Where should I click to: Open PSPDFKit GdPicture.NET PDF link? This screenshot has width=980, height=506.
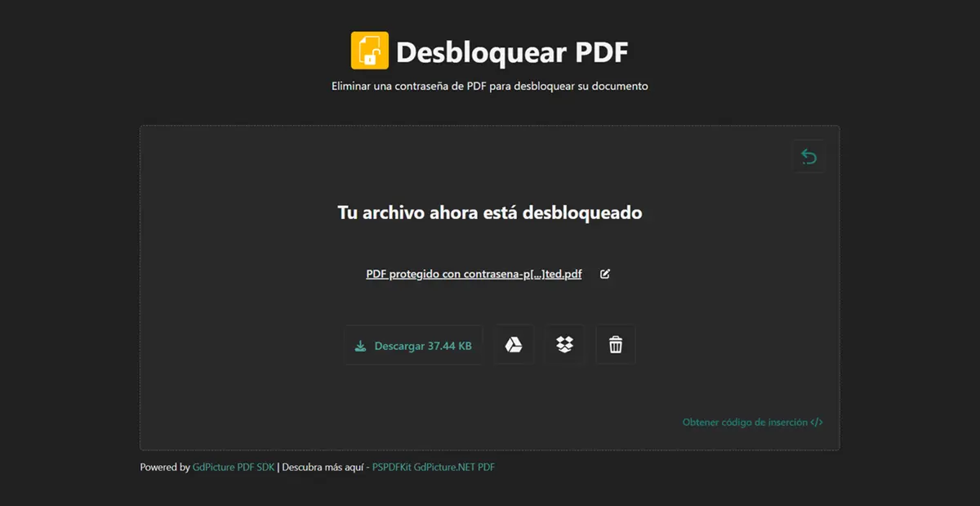(x=433, y=468)
